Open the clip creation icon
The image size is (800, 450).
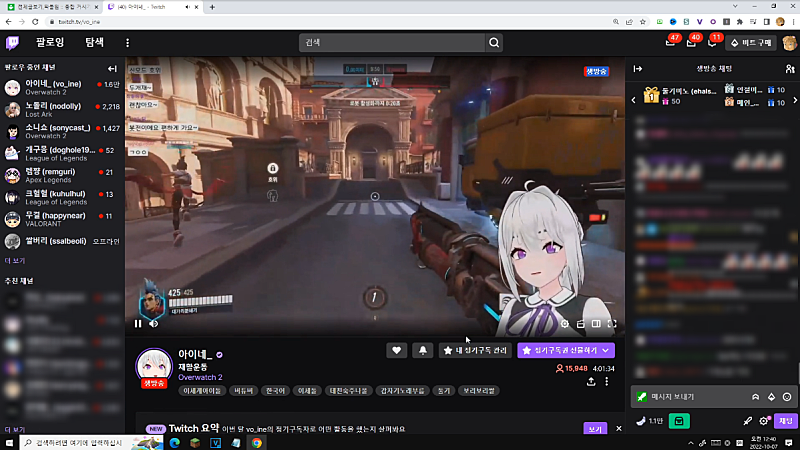click(x=581, y=323)
